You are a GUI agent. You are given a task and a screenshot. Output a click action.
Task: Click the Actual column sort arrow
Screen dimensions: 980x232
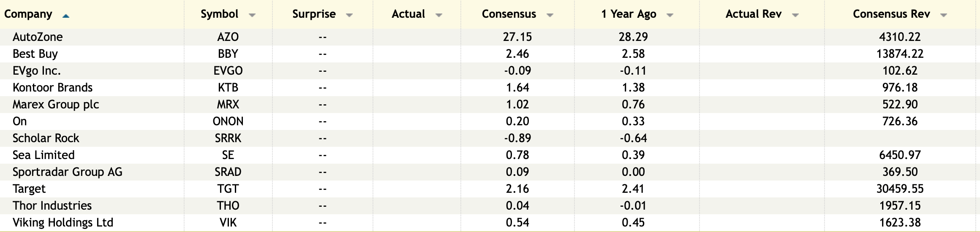439,15
